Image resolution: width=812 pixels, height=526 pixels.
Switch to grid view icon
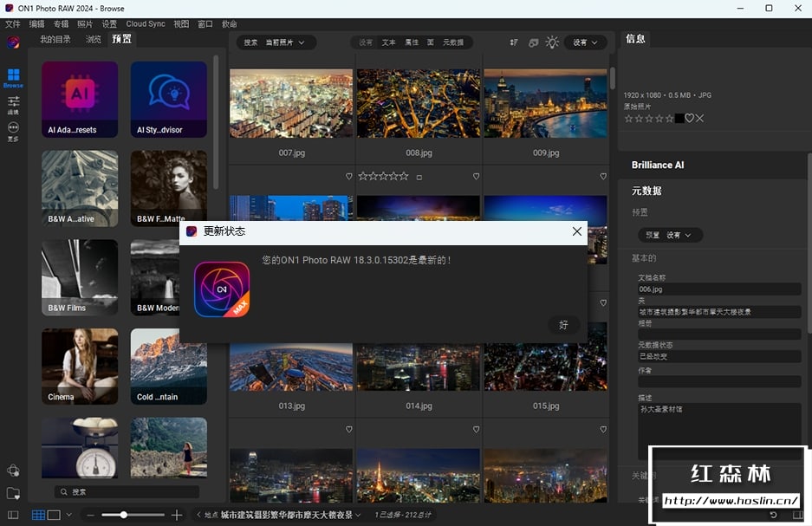pos(38,515)
